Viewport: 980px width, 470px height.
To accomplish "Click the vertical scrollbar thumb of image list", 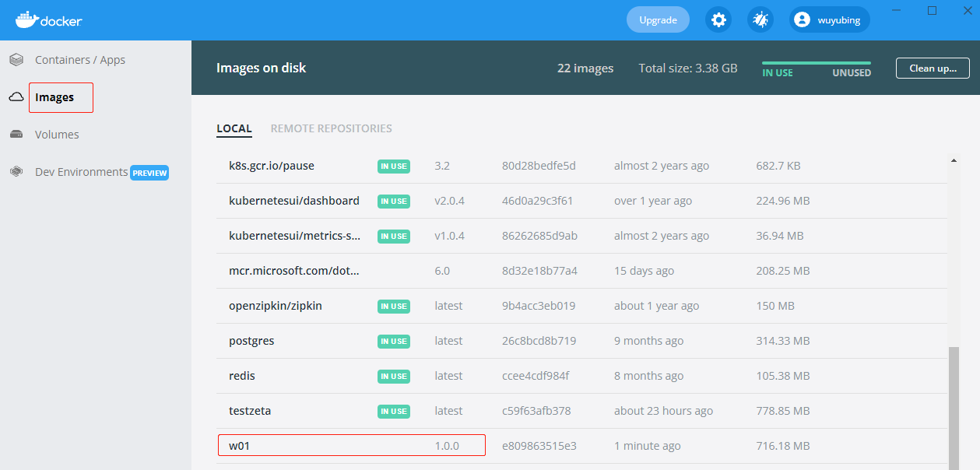I will 954,409.
